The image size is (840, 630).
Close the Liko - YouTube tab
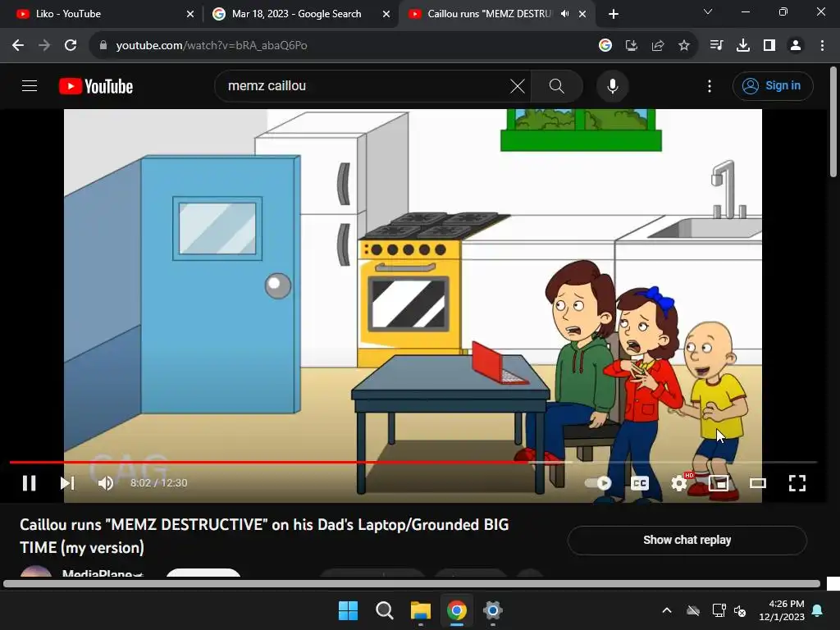pyautogui.click(x=189, y=14)
